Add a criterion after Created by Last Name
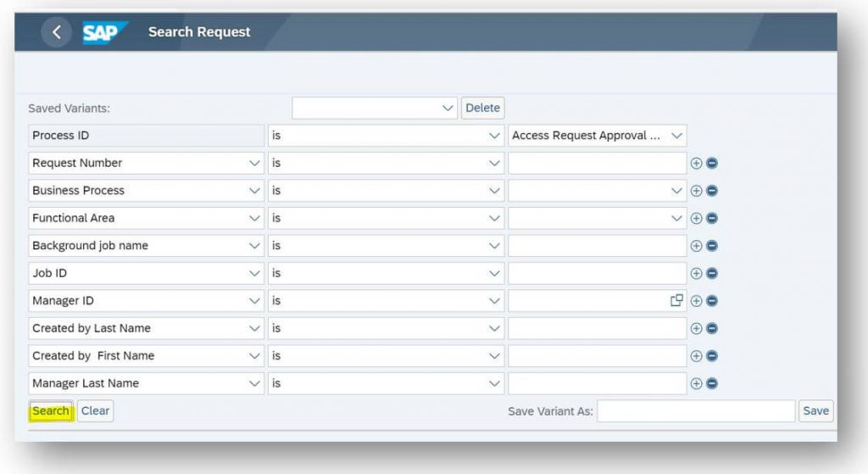This screenshot has width=868, height=474. point(696,328)
